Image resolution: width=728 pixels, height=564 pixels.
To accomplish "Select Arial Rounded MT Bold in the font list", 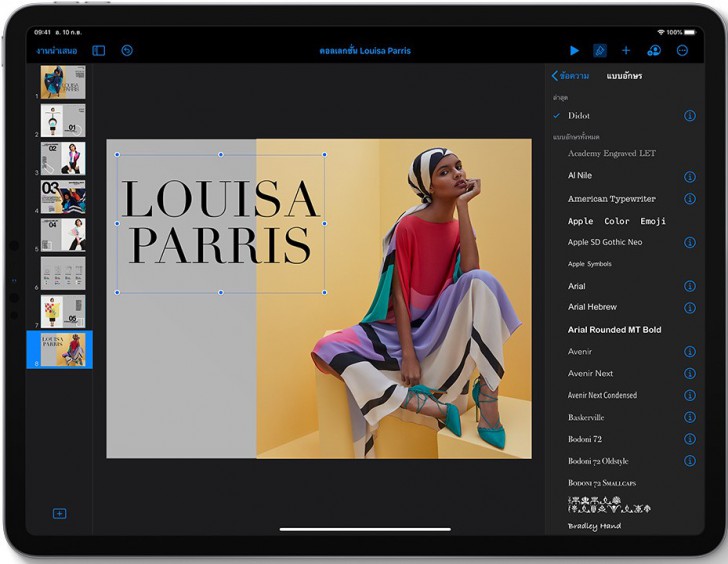I will pyautogui.click(x=614, y=330).
